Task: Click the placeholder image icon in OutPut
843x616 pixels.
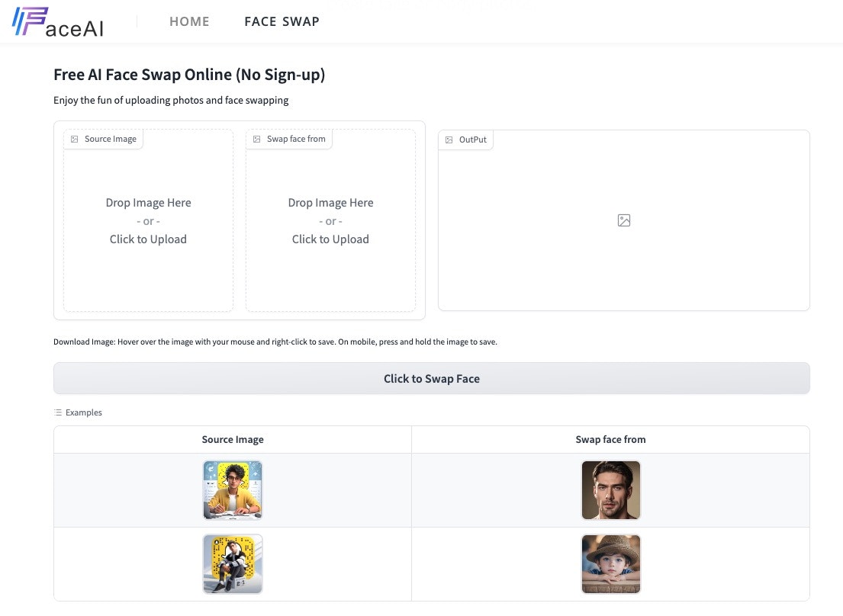Action: [x=624, y=220]
